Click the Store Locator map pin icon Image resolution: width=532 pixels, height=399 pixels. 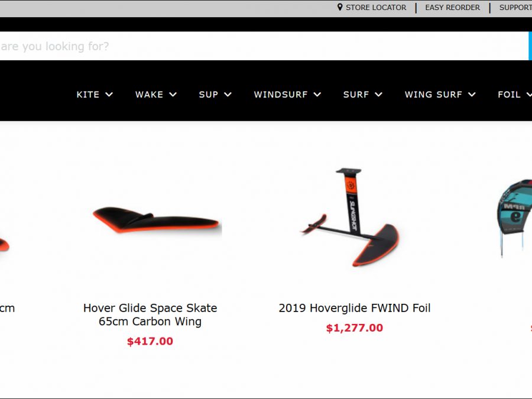pos(340,7)
